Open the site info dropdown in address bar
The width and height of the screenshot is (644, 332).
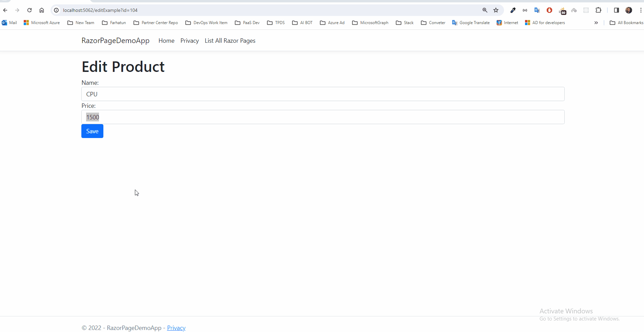[56, 10]
